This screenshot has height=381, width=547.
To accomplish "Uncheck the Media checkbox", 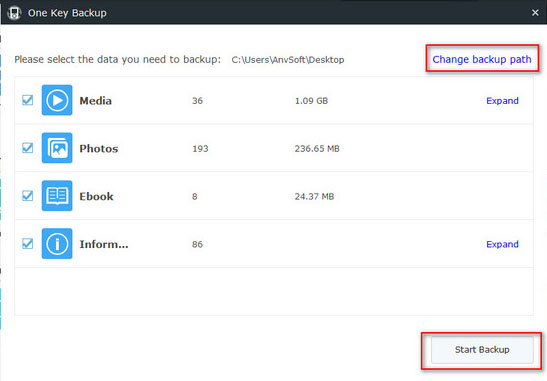I will coord(28,100).
